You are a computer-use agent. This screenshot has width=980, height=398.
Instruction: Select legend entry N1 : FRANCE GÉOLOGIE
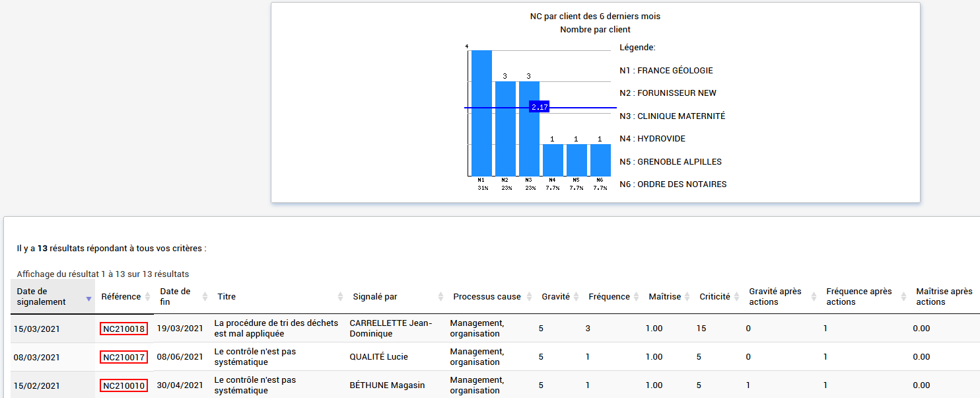(666, 71)
